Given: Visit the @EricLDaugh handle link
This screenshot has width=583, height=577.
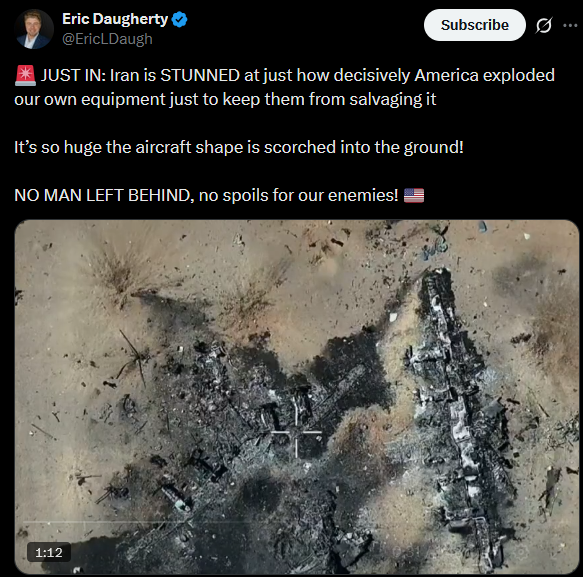Looking at the screenshot, I should pos(107,39).
